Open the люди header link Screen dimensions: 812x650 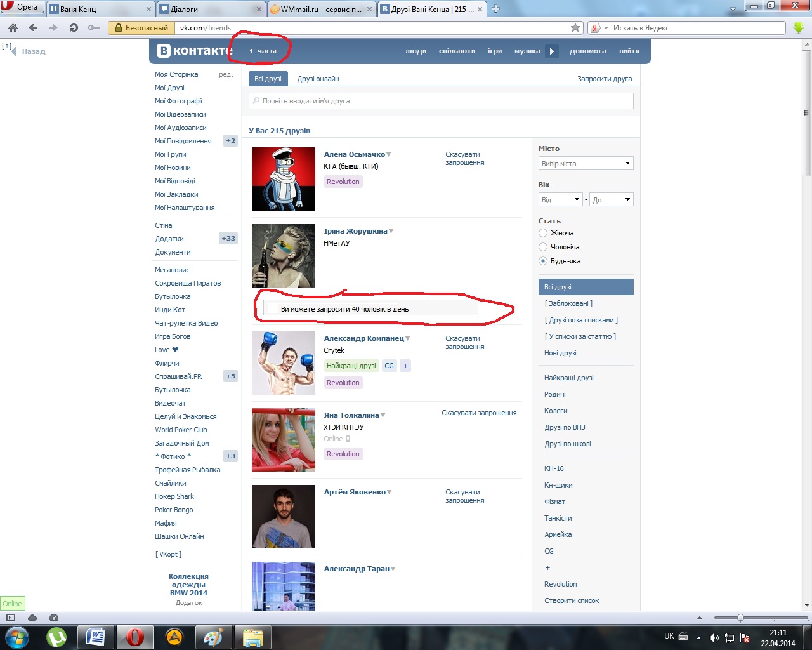pyautogui.click(x=416, y=51)
